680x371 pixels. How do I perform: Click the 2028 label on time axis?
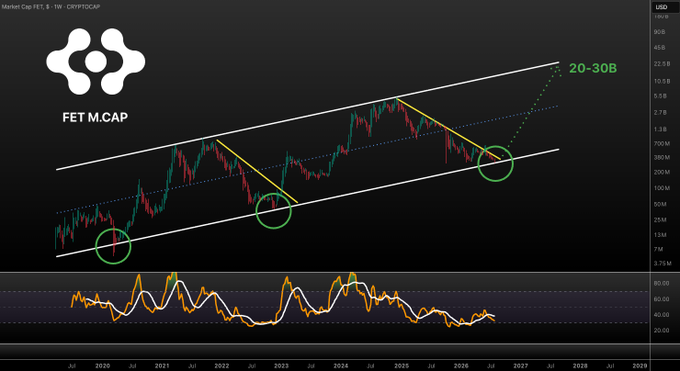tap(580, 366)
